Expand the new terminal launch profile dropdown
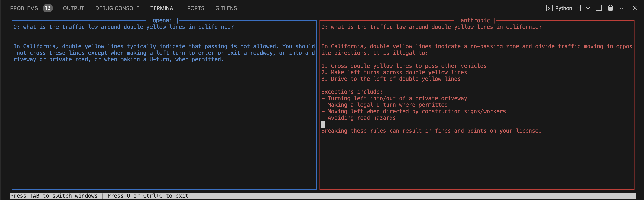Screen dimensions: 644x200 (588, 8)
